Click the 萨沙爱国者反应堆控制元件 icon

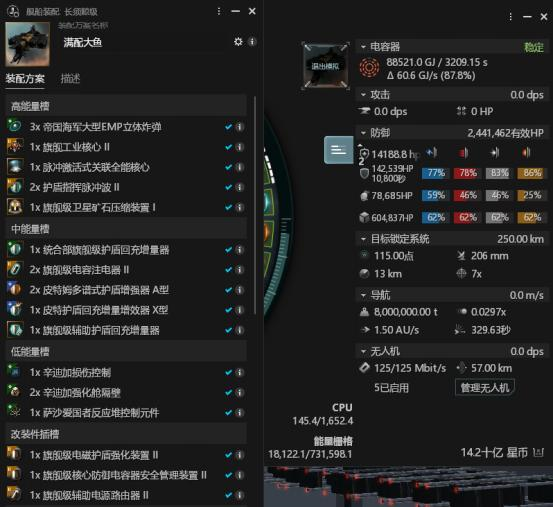click(14, 412)
